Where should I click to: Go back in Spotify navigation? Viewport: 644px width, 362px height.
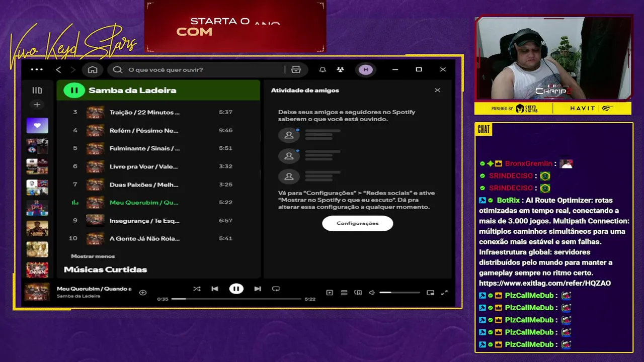click(x=58, y=69)
